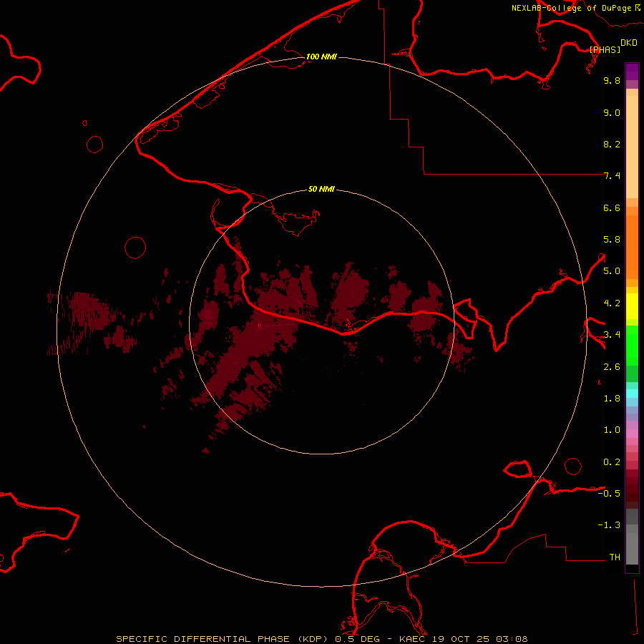Viewport: 644px width, 644px height.
Task: Click the 0.5 DEG elevation text
Action: [356, 639]
